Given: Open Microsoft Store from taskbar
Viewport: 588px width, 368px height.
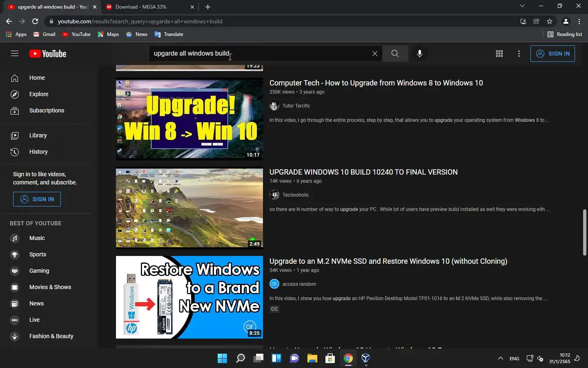Looking at the screenshot, I should point(330,358).
